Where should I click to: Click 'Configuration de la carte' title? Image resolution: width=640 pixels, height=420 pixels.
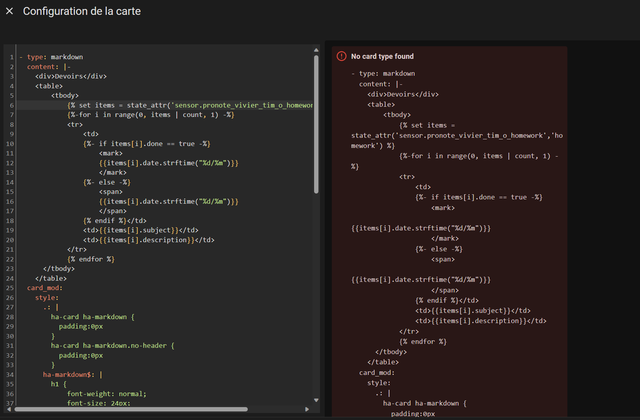pos(82,11)
